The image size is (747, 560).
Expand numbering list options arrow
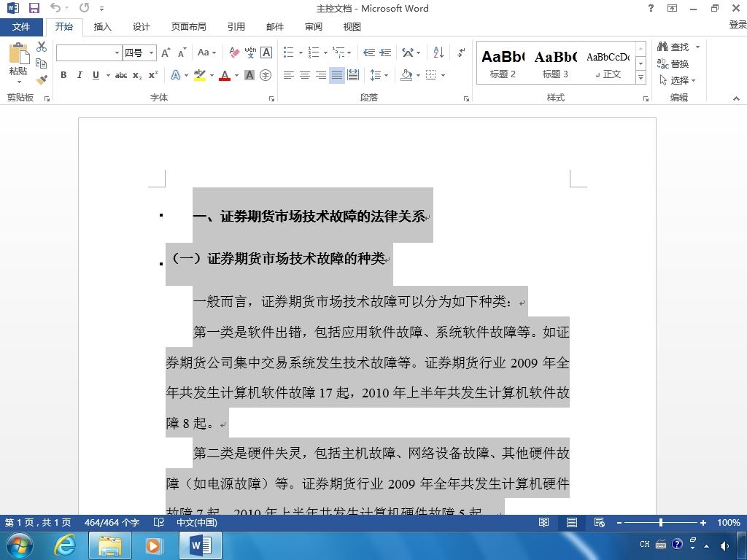coord(325,52)
